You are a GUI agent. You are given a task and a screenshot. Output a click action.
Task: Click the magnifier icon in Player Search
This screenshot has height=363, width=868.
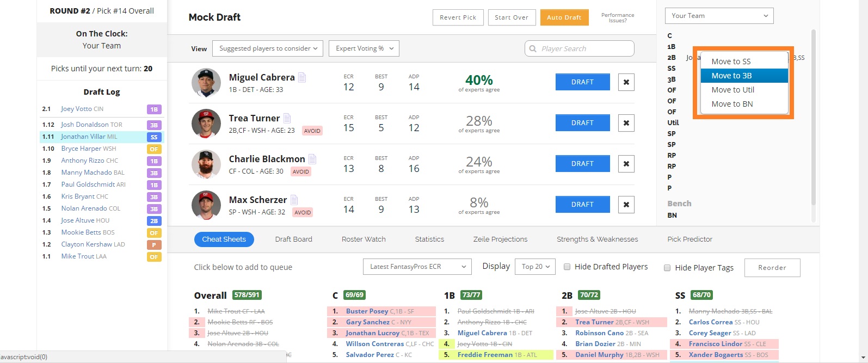coord(533,49)
